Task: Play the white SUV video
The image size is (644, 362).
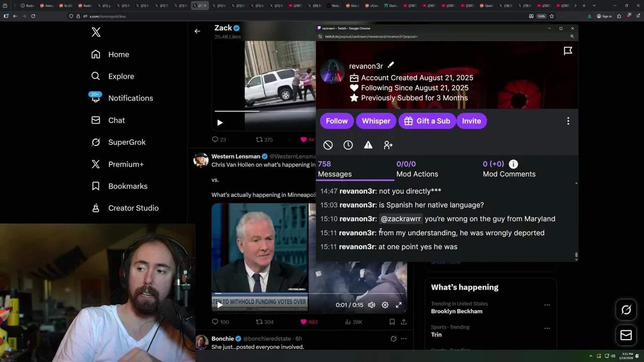Action: [220, 123]
